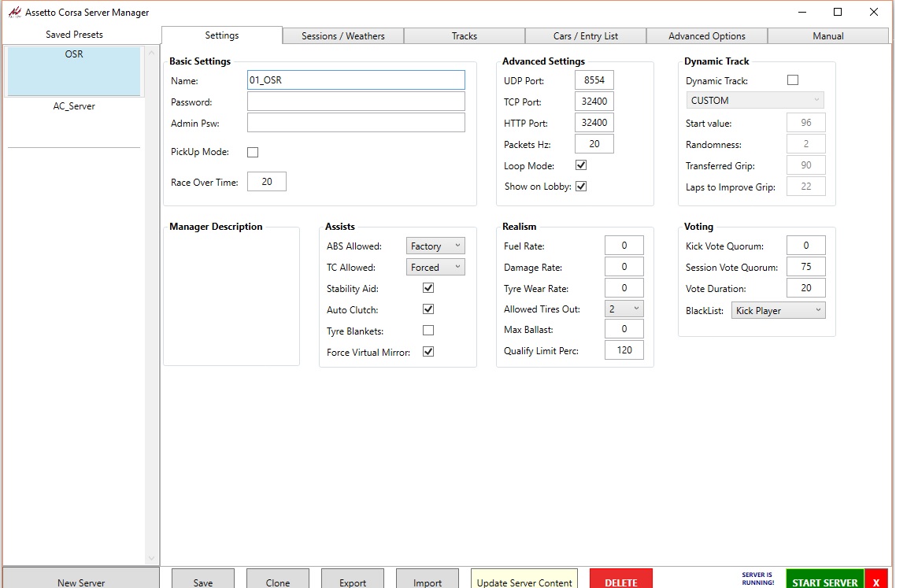Switch to the Settings tab

222,35
